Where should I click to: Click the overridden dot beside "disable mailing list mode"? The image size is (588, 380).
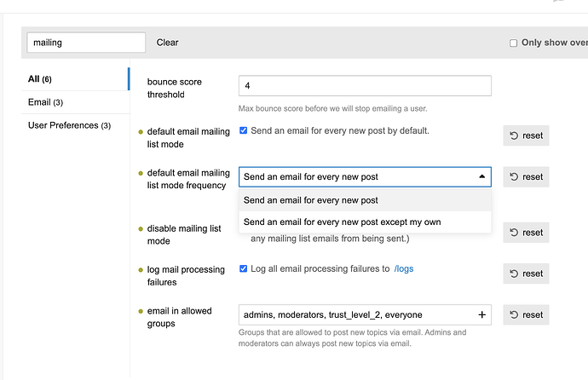141,229
